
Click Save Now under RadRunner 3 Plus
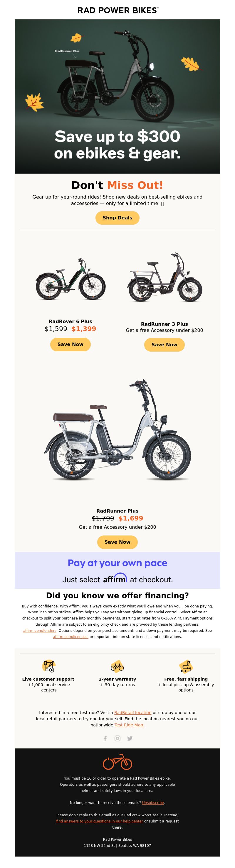click(x=164, y=345)
